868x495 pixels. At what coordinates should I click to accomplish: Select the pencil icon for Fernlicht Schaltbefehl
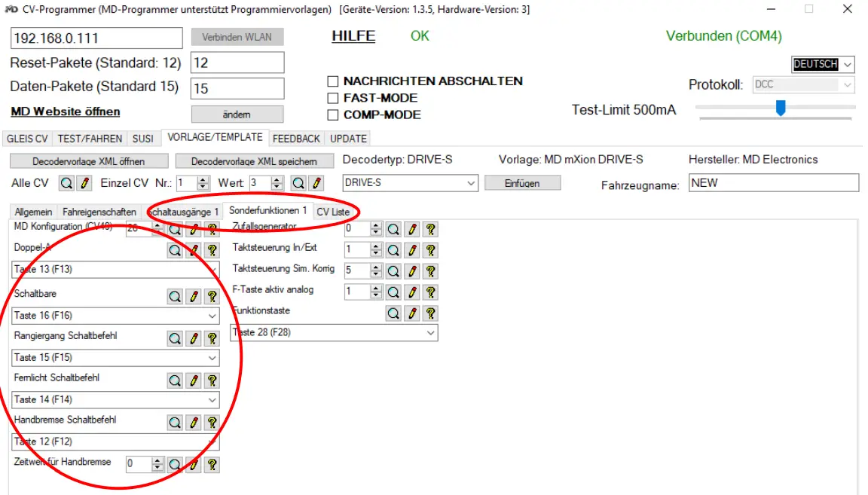click(x=193, y=380)
